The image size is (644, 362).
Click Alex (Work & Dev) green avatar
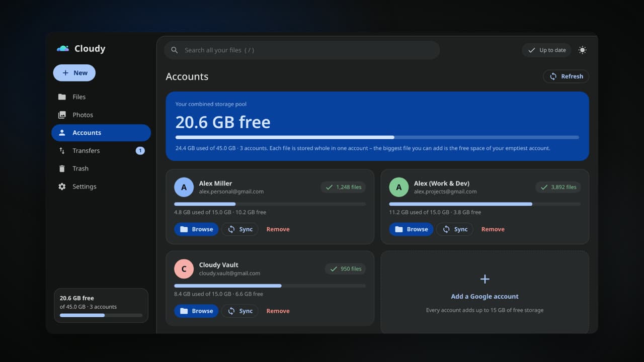click(x=398, y=187)
